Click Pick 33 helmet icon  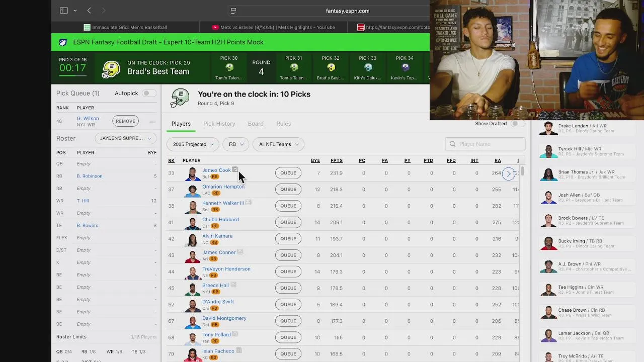[368, 67]
